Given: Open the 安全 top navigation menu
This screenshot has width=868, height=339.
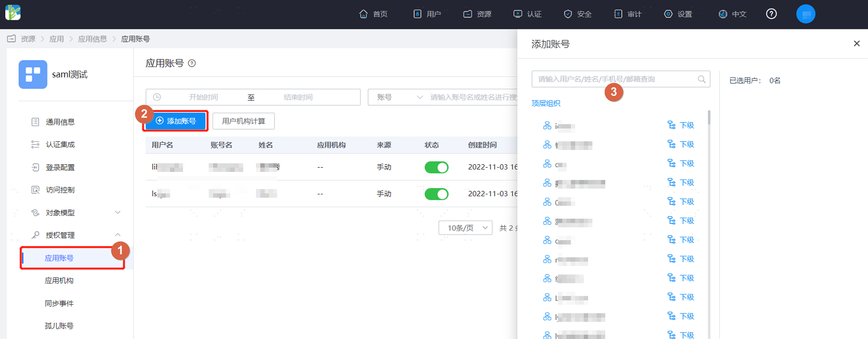Looking at the screenshot, I should 578,14.
